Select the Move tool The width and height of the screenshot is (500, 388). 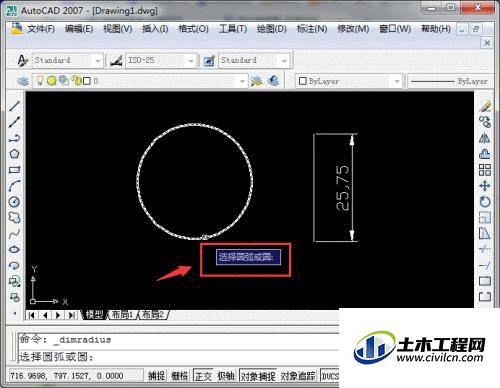[485, 186]
